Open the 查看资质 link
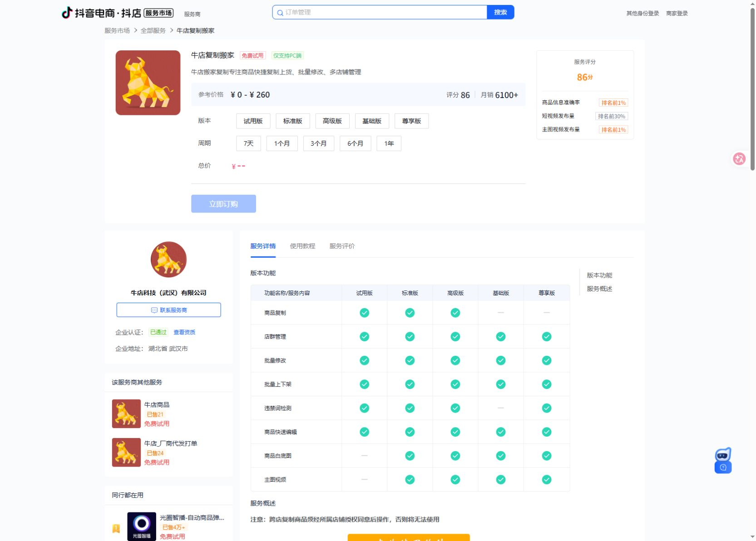This screenshot has width=756, height=541. pyautogui.click(x=184, y=332)
